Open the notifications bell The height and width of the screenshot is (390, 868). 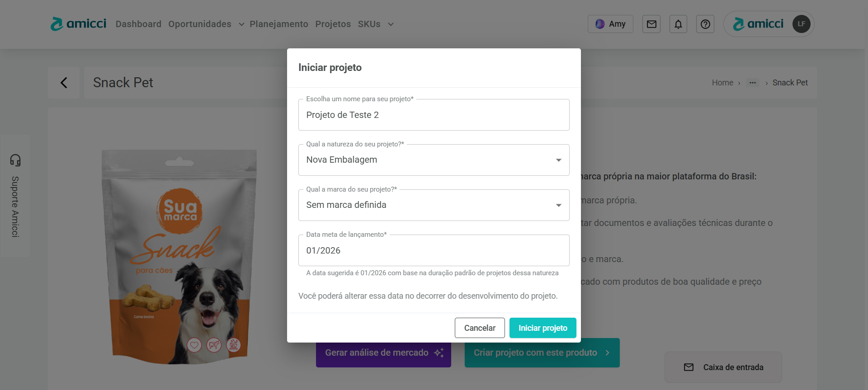(x=678, y=24)
